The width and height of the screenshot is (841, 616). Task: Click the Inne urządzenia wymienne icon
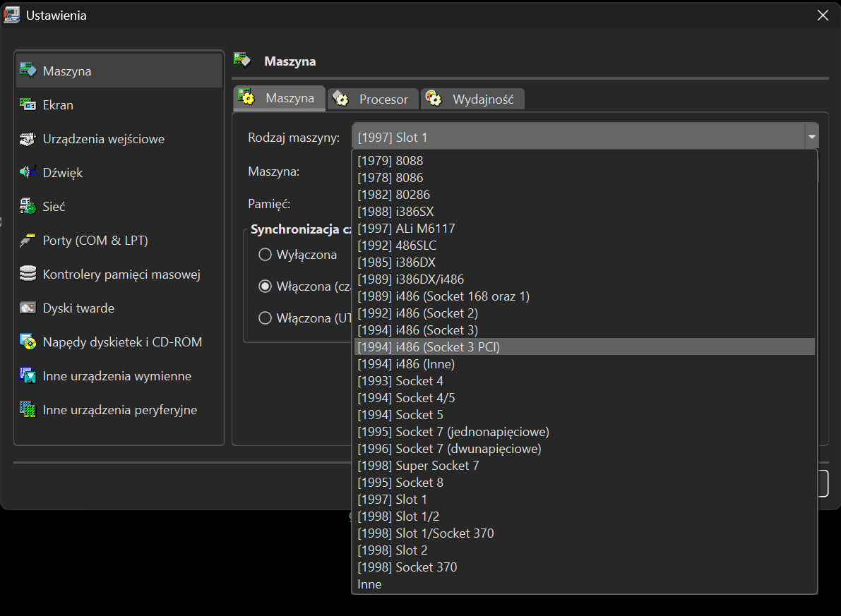[x=28, y=375]
